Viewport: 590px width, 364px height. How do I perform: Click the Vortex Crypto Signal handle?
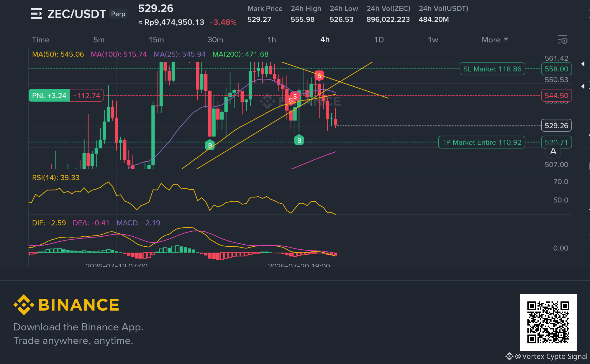tap(551, 356)
